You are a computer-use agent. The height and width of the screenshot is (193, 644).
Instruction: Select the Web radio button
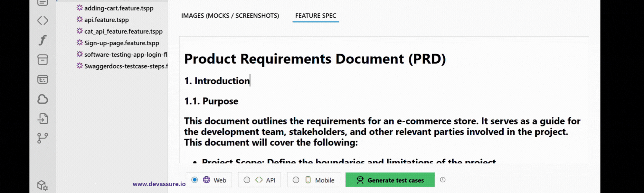pyautogui.click(x=194, y=180)
